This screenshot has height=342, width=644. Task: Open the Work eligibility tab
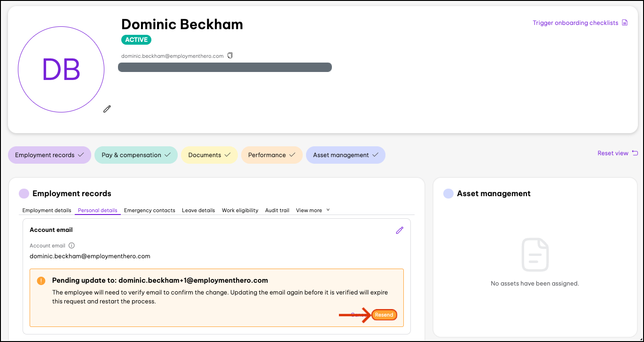tap(240, 210)
